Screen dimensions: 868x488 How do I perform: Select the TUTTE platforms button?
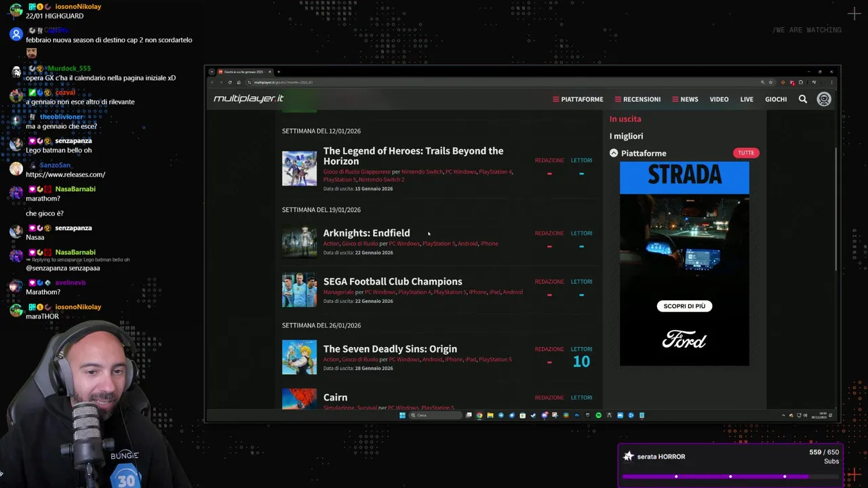746,153
